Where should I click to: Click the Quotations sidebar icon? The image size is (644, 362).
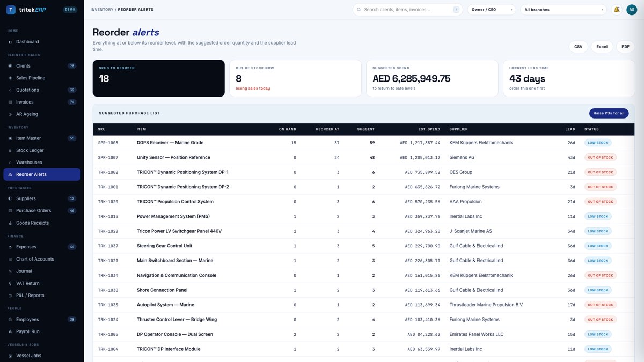10,90
